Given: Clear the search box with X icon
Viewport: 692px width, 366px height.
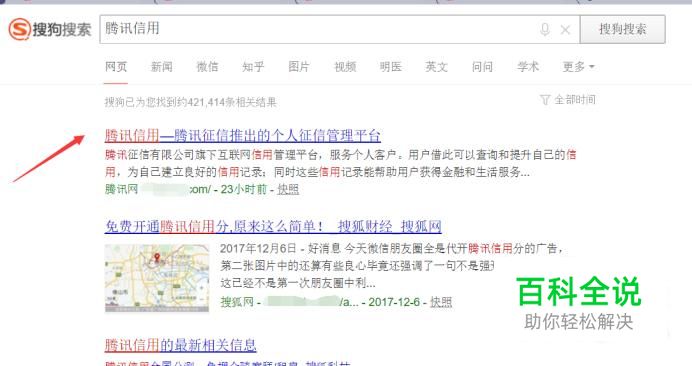Looking at the screenshot, I should (x=565, y=30).
